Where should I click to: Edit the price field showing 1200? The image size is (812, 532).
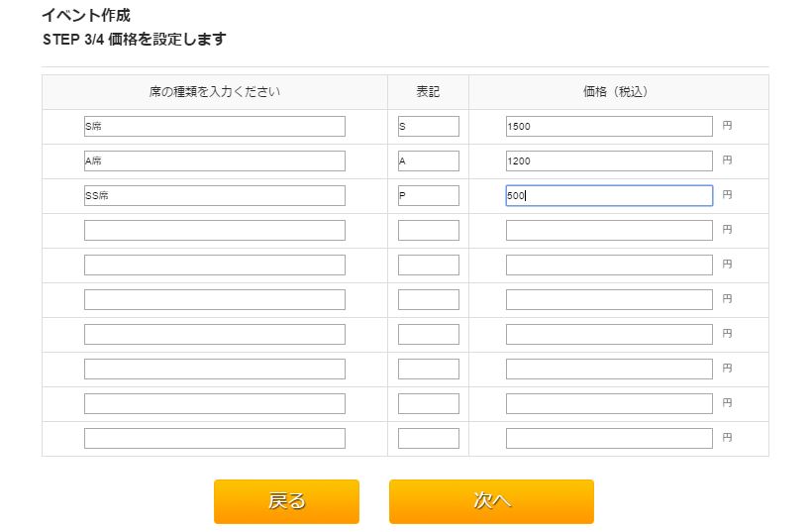(608, 161)
